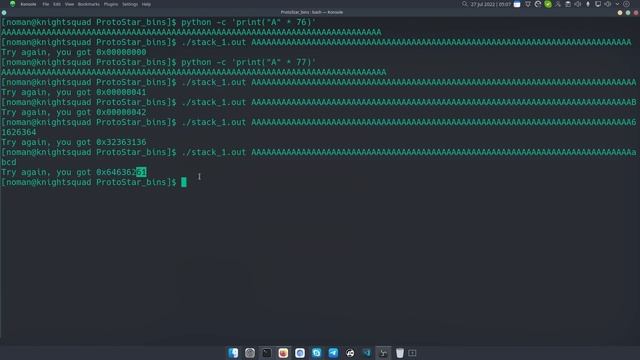Open the File menu
640x360 pixels.
[46, 4]
